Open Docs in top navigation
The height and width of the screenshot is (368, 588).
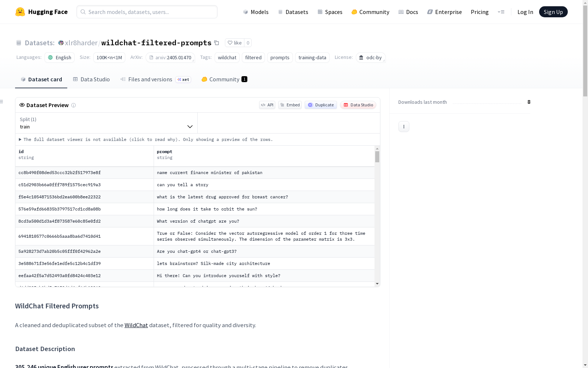coord(408,12)
